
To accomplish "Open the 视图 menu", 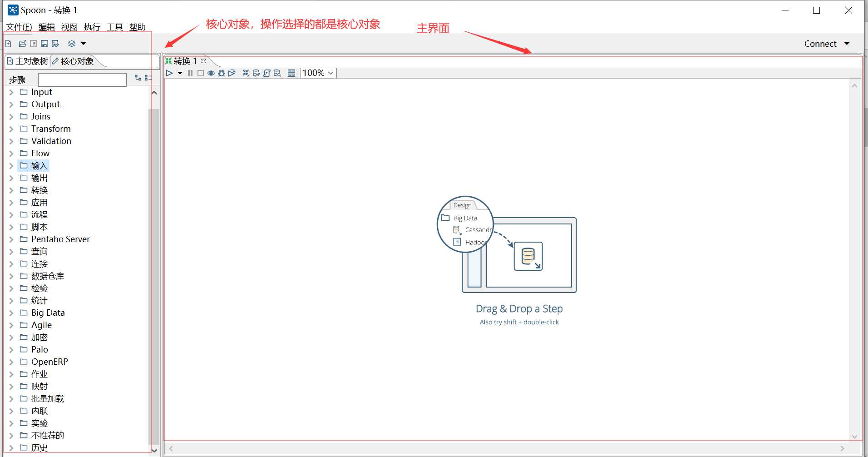I will point(69,27).
